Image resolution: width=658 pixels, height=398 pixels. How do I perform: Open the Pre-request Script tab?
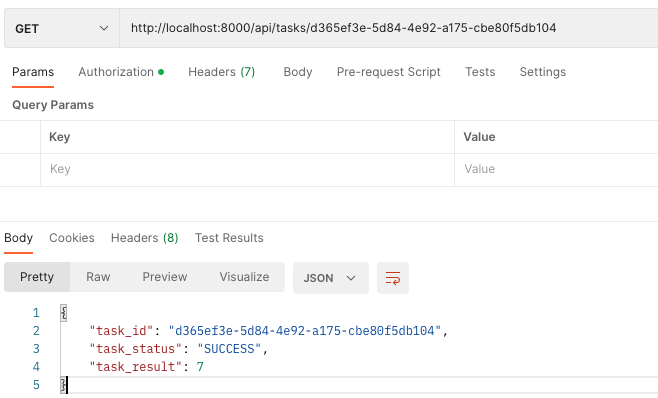point(389,72)
